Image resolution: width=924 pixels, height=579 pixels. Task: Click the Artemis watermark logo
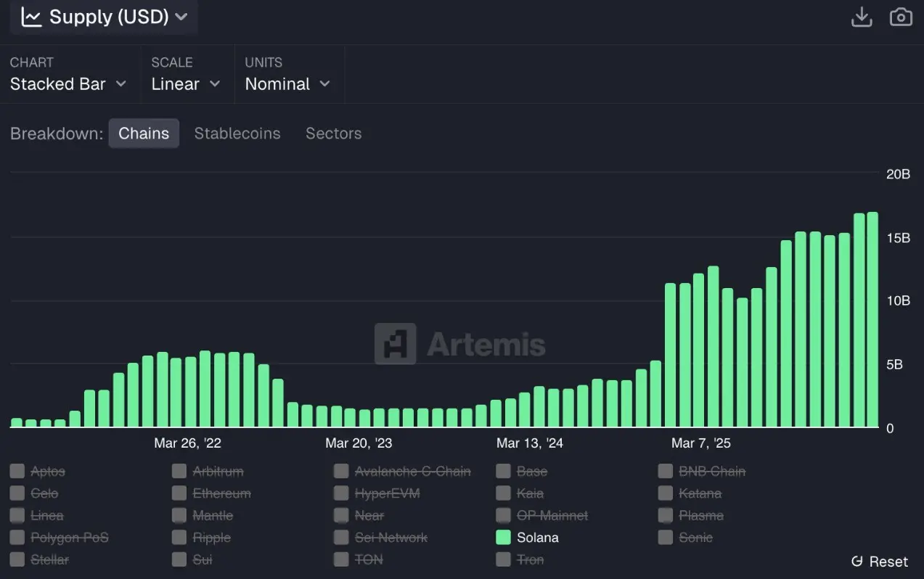(396, 344)
